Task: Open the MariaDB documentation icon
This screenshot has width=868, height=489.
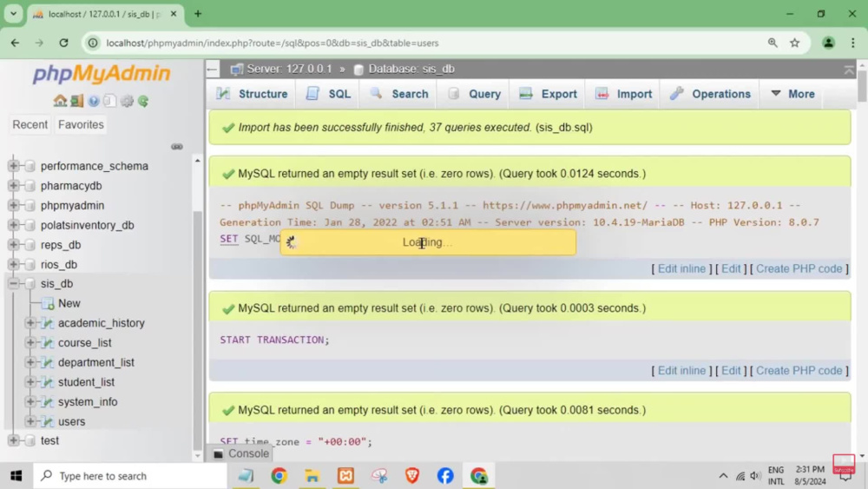Action: pos(109,101)
